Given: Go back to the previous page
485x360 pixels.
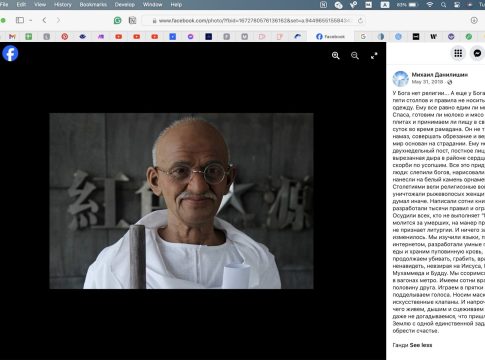Looking at the screenshot, I should click(44, 20).
